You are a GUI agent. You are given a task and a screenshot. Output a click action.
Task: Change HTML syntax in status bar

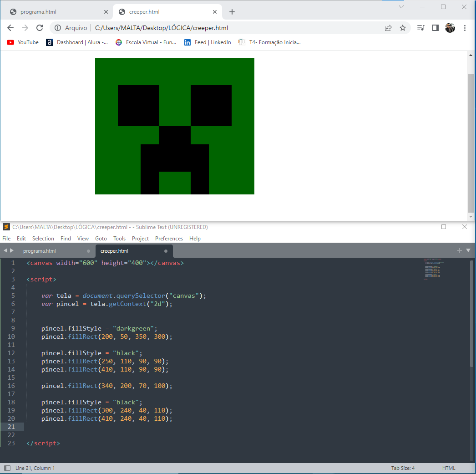pos(449,468)
